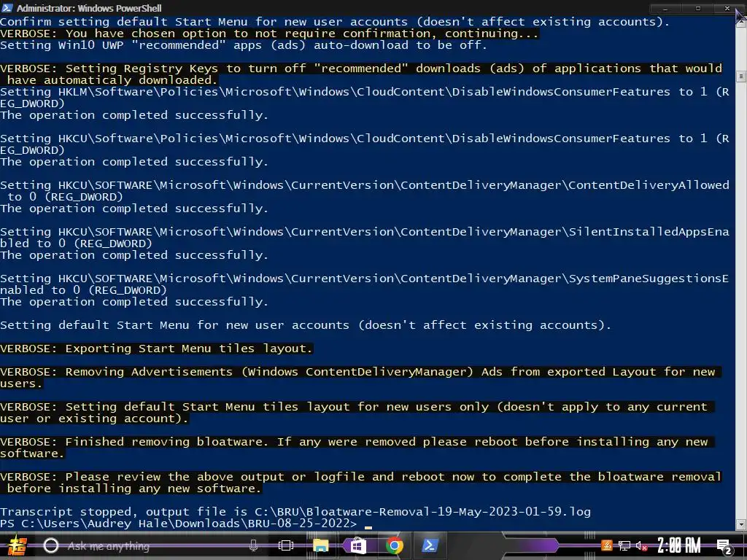
Task: Click the vertical scrollbar thumb
Action: pyautogui.click(x=741, y=76)
